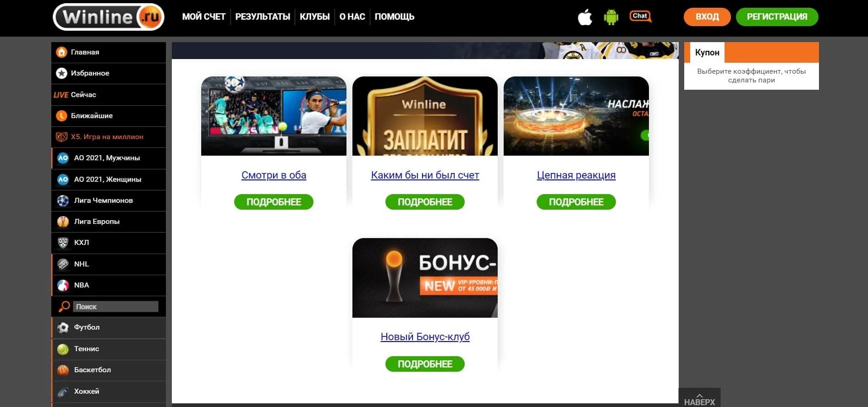Open the О НАС menu item

[x=352, y=17]
